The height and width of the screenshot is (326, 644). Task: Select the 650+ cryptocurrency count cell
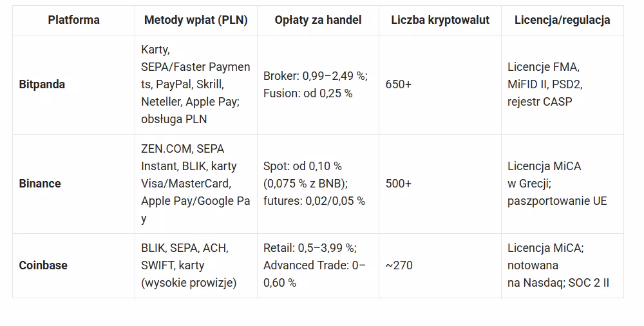point(399,84)
